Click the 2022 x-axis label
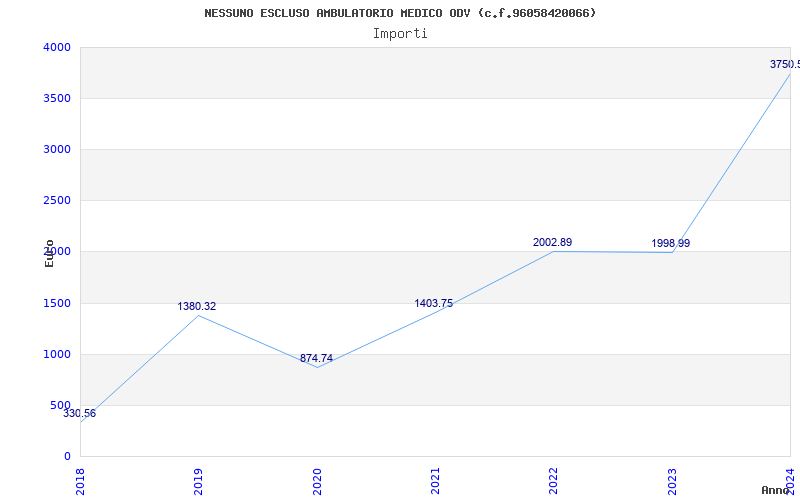 (554, 482)
